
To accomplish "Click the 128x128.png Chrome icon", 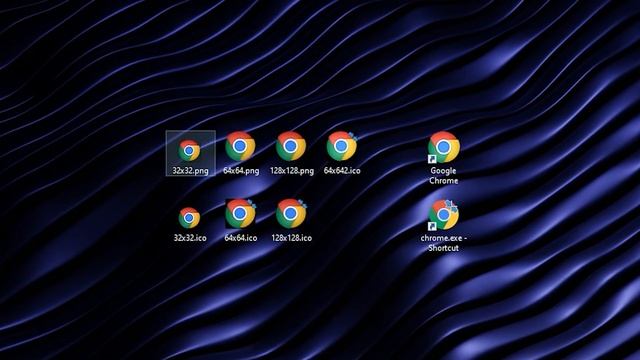I will [x=291, y=146].
